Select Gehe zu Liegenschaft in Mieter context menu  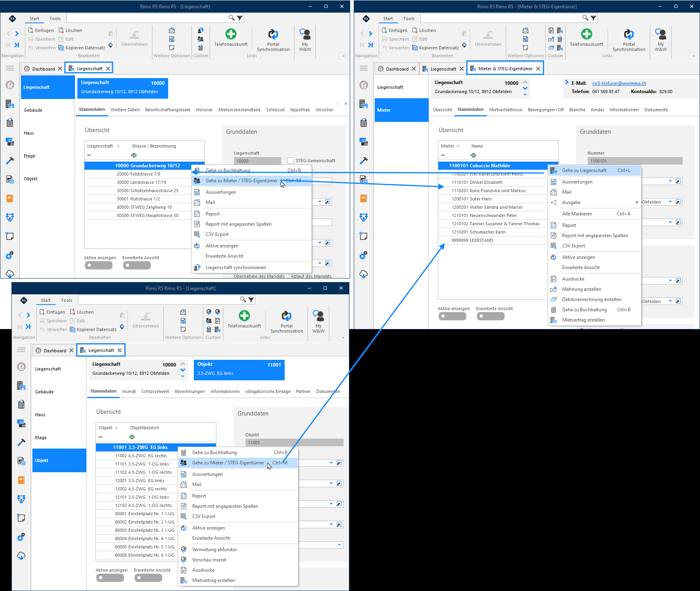(x=594, y=170)
